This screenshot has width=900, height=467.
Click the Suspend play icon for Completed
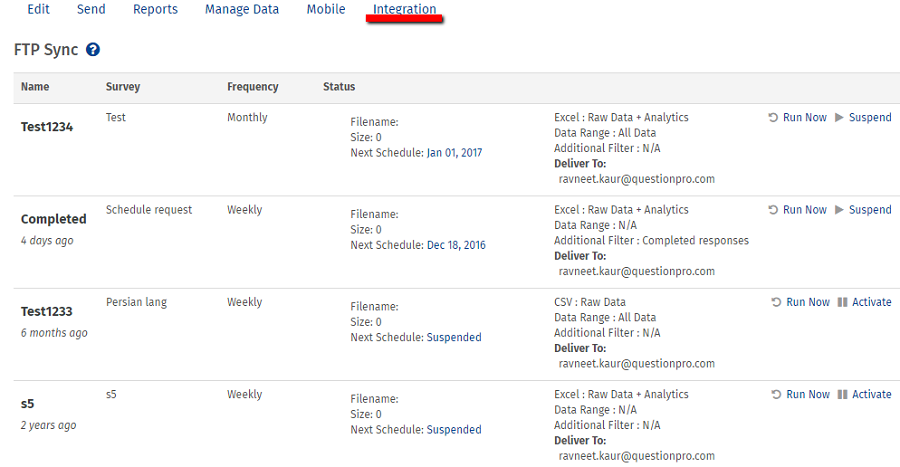[x=839, y=210]
